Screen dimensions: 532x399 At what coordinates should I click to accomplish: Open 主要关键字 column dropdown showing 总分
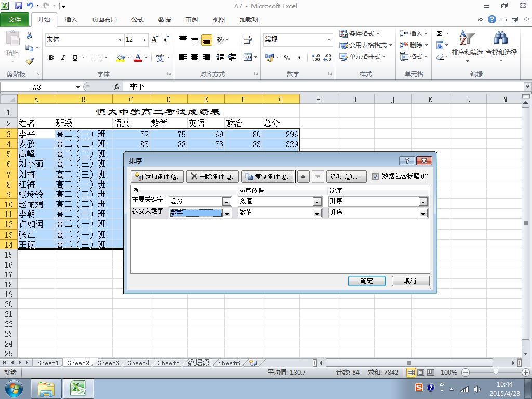(227, 202)
